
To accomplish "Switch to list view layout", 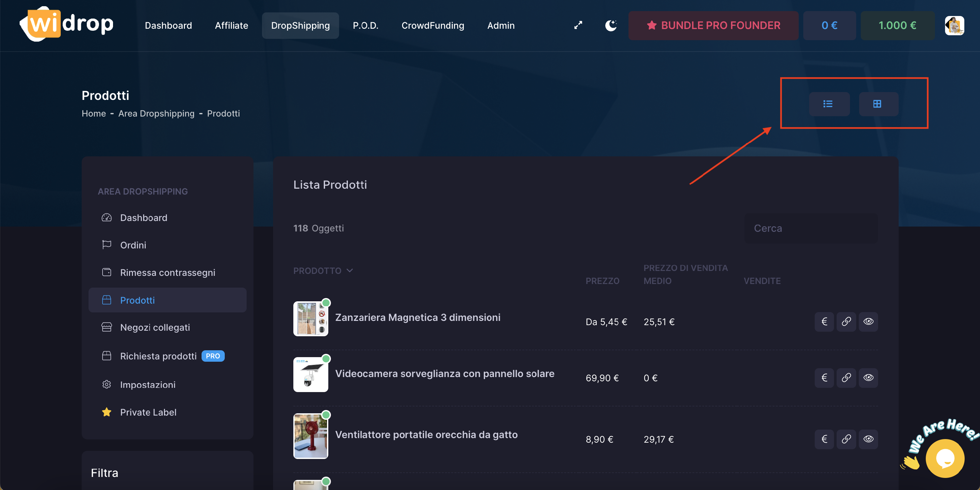I will point(828,104).
